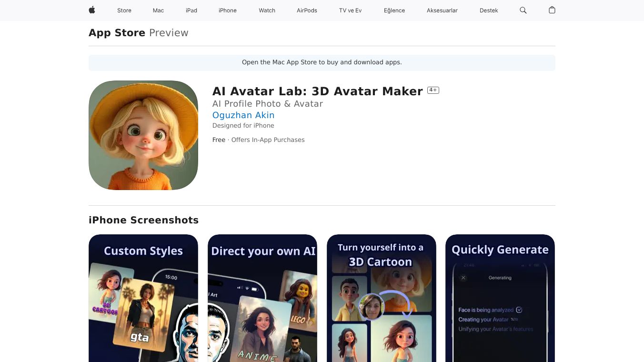View the Custom Styles screenshot

point(143,298)
